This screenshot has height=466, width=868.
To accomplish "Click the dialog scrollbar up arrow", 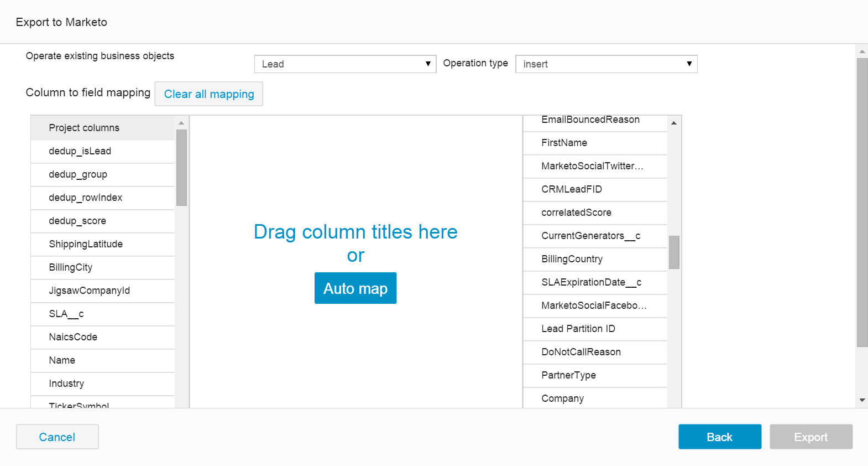I will click(862, 51).
